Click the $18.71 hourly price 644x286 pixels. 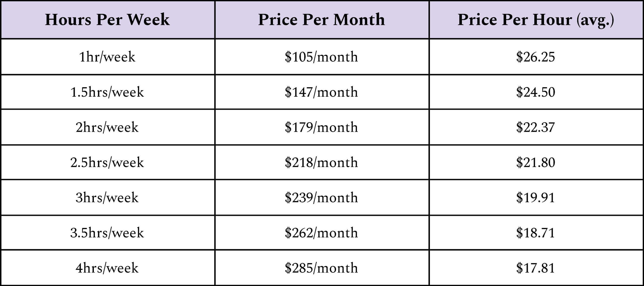coord(536,232)
